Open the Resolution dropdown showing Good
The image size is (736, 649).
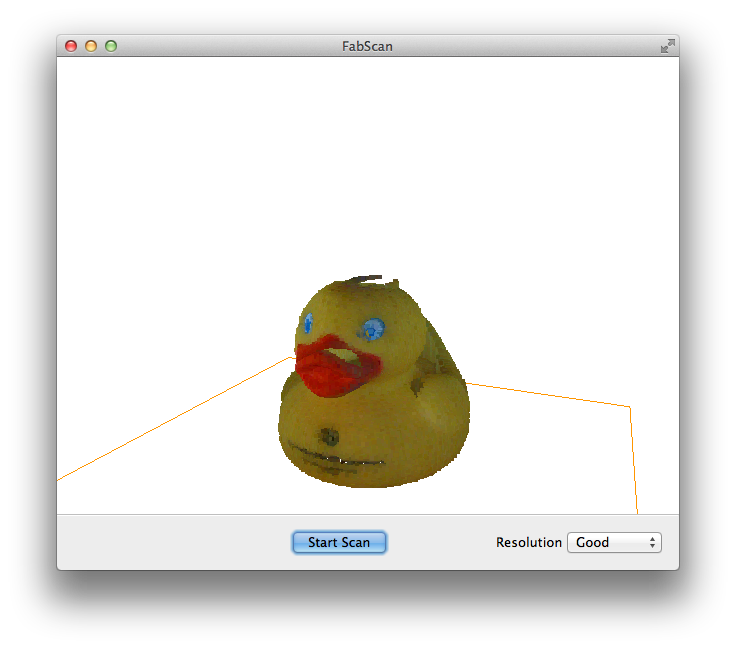[614, 542]
